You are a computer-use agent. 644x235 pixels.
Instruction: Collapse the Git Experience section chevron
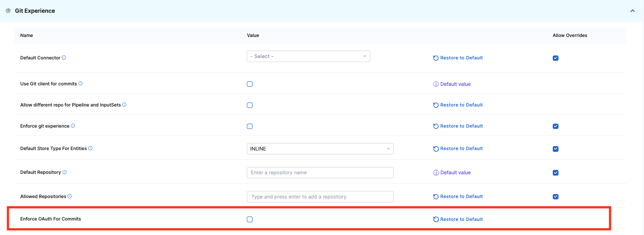[x=633, y=11]
